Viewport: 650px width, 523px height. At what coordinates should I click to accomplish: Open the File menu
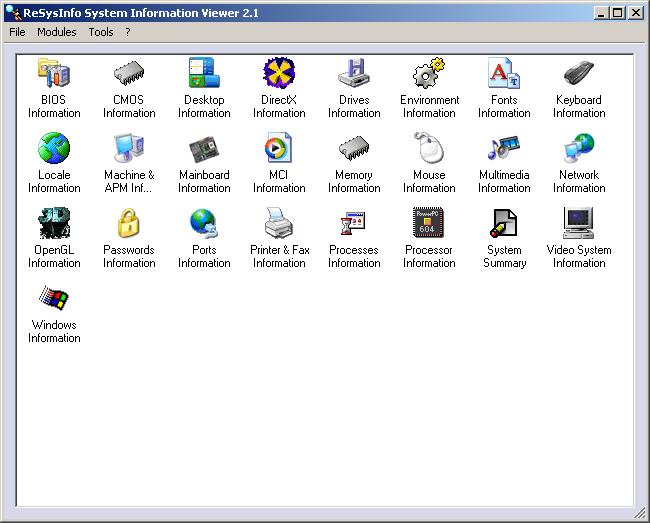click(x=17, y=32)
